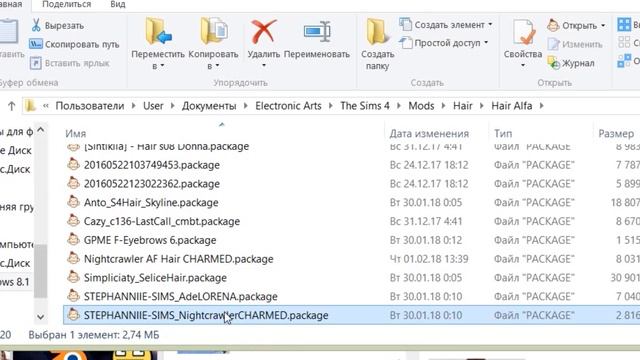Select the file name Cazy_c136-LastCall_cmbt.package
Viewport: 640px width, 360px height.
(162, 221)
